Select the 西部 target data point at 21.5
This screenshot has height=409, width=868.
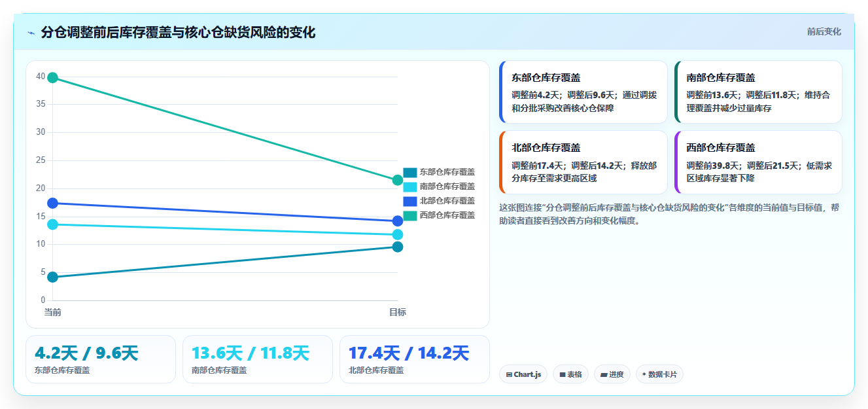(x=398, y=180)
